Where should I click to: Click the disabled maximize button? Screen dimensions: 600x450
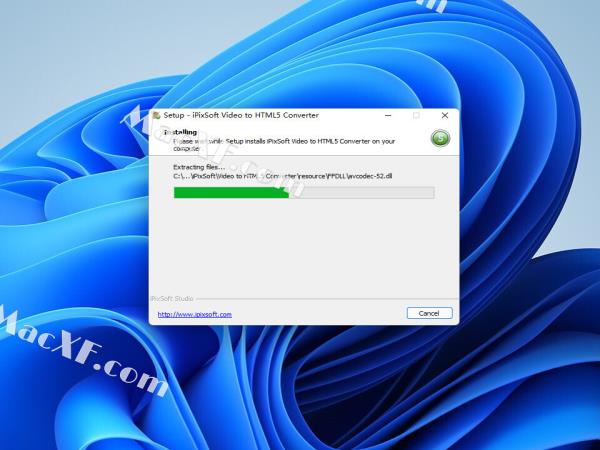pyautogui.click(x=416, y=115)
